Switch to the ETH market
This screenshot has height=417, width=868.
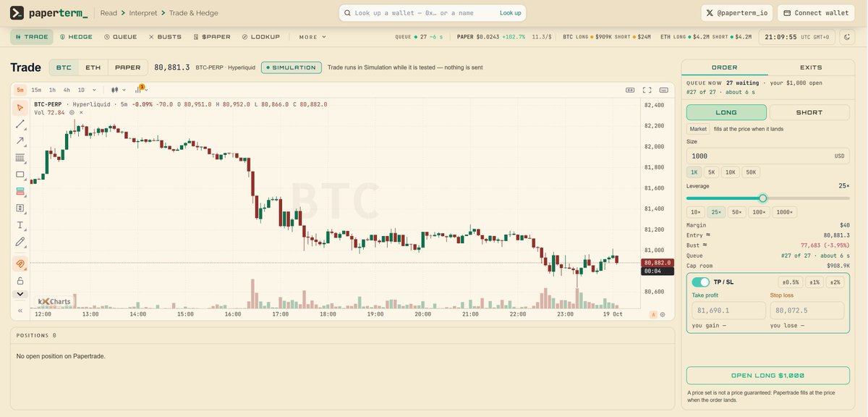tap(93, 67)
